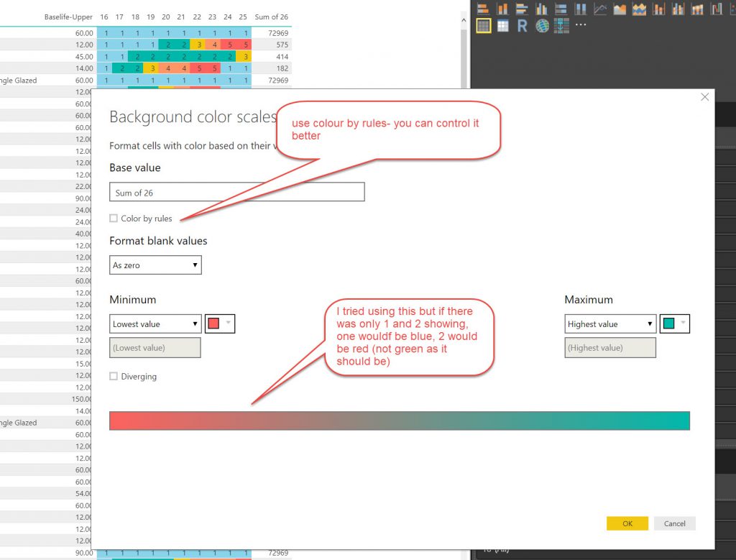Click the Cancel button
The height and width of the screenshot is (560, 736).
(x=674, y=523)
